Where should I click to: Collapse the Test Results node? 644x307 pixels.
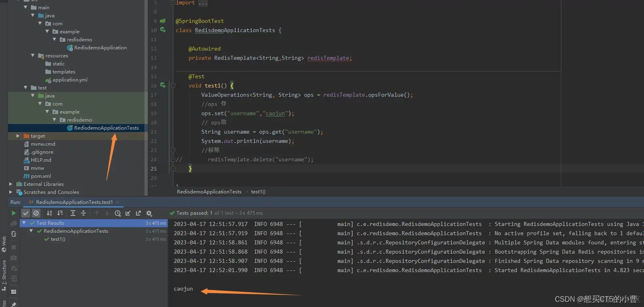(24, 223)
